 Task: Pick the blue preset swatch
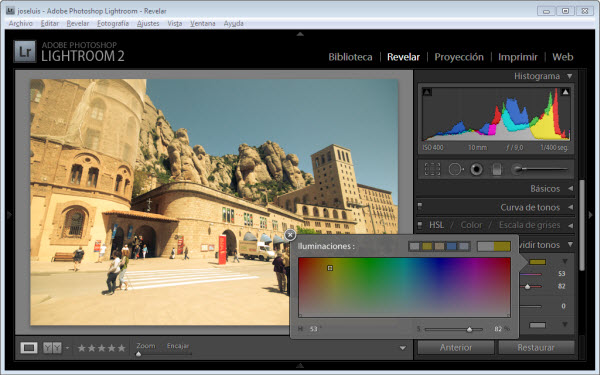coord(452,246)
